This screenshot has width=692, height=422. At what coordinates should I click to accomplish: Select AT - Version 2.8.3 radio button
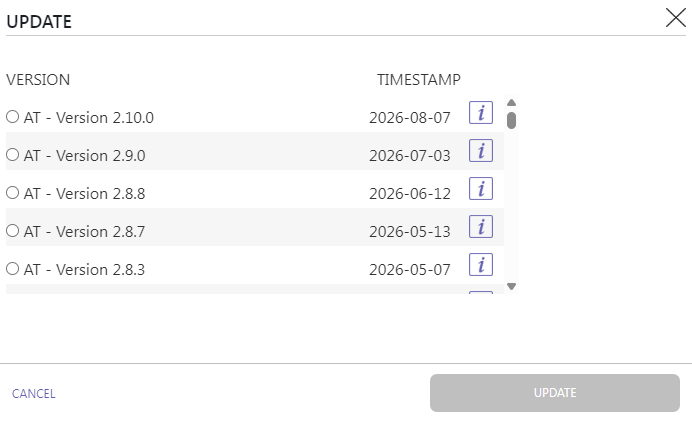coord(12,268)
